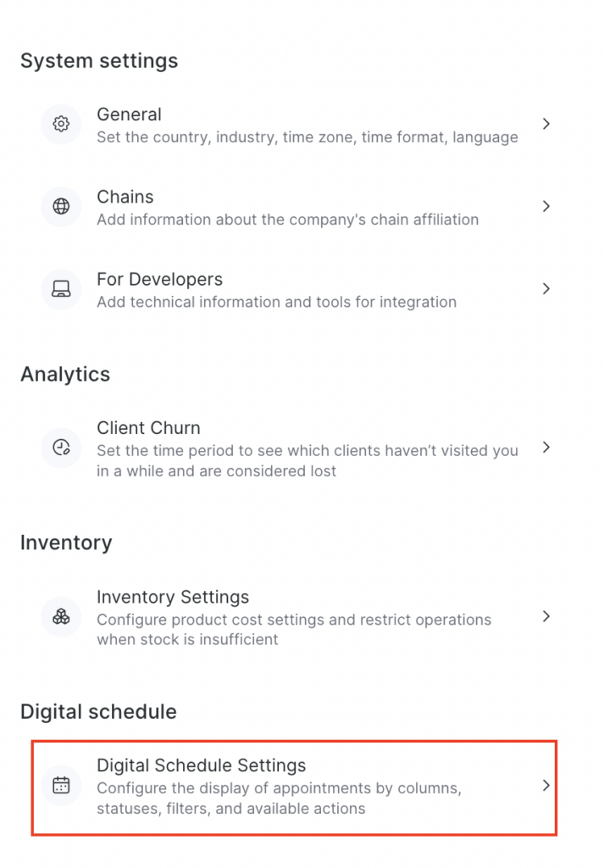Viewport: 604px width, 868px height.
Task: Click the gear icon beside General
Action: [61, 124]
